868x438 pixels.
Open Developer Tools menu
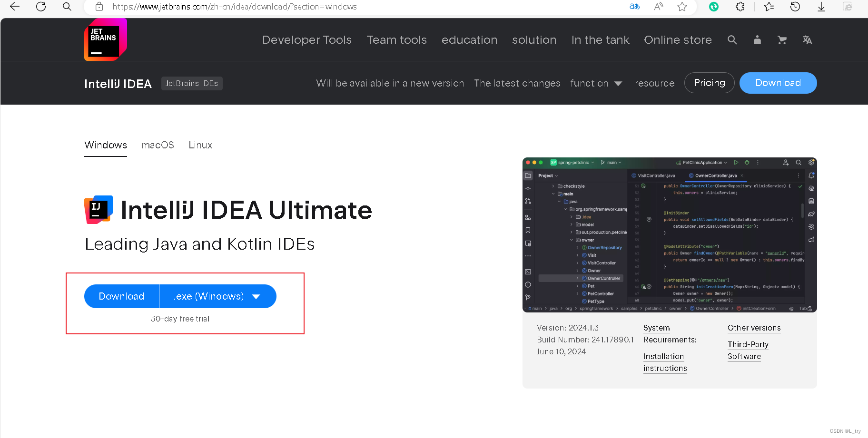click(x=307, y=40)
